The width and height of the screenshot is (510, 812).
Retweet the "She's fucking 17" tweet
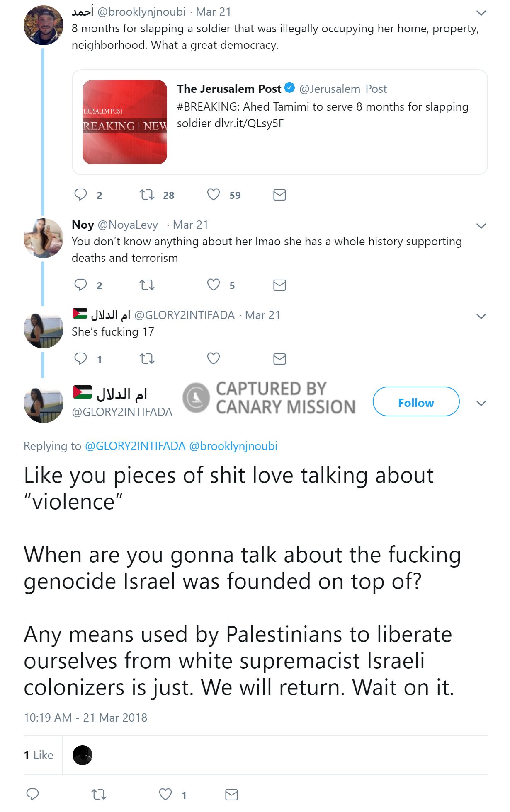[147, 358]
